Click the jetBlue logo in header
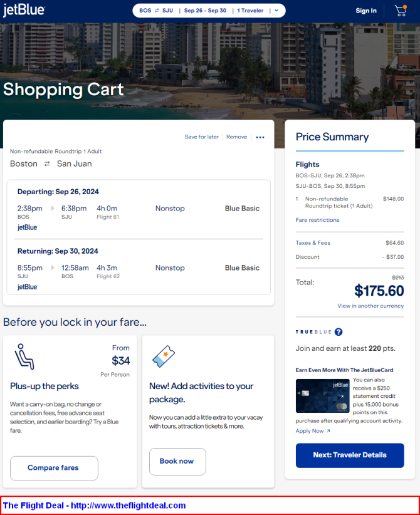Image resolution: width=420 pixels, height=515 pixels. coord(24,10)
